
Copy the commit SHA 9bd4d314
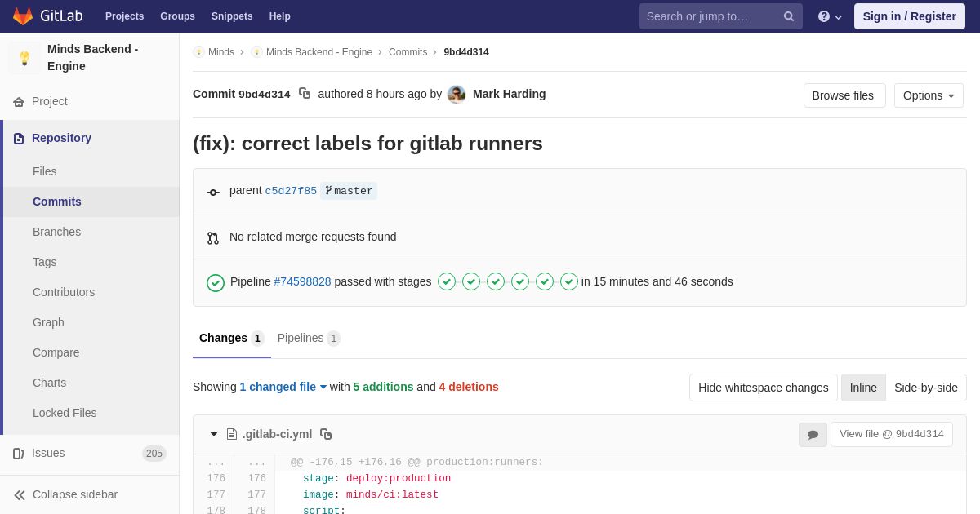(x=305, y=94)
